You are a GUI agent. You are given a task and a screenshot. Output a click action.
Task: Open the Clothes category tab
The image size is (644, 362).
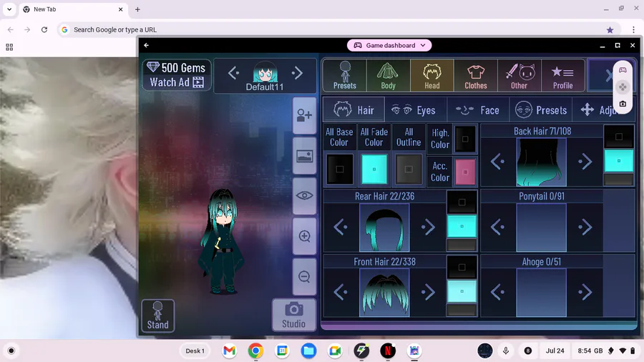(476, 75)
